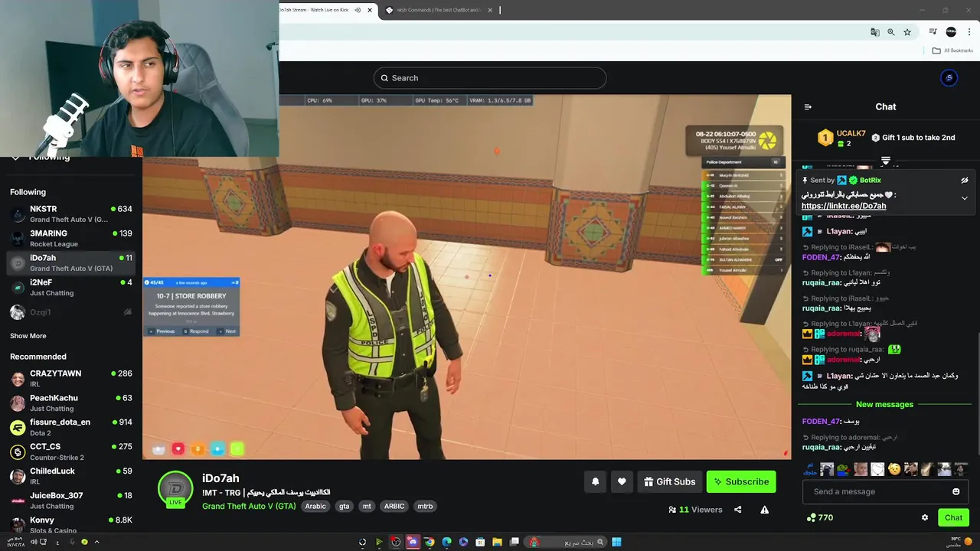Click the Windows taskbar search box
The width and height of the screenshot is (980, 551).
(x=565, y=542)
